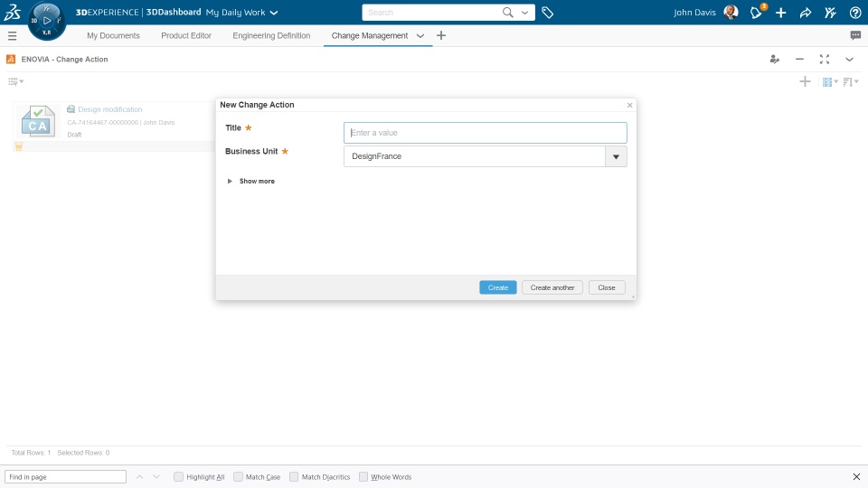The width and height of the screenshot is (868, 488).
Task: Enable the Highlight All checkbox
Action: coord(178,476)
